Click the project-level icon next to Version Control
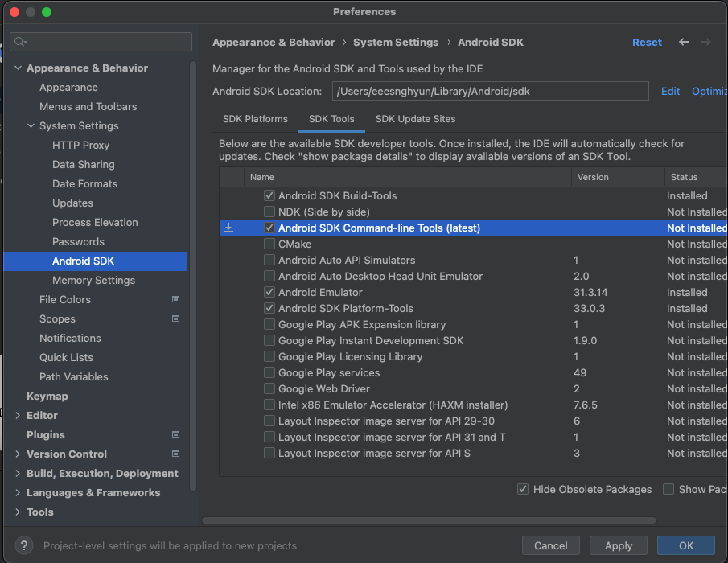728x563 pixels. pos(175,454)
